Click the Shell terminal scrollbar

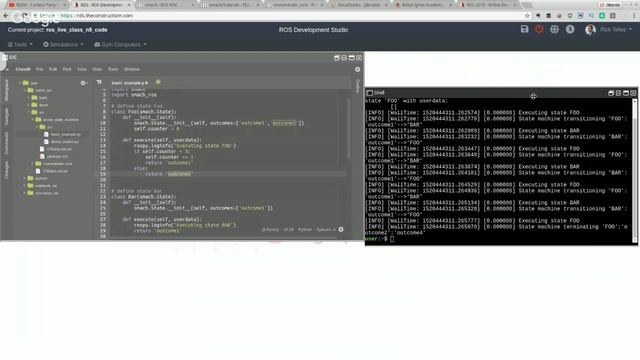click(635, 171)
